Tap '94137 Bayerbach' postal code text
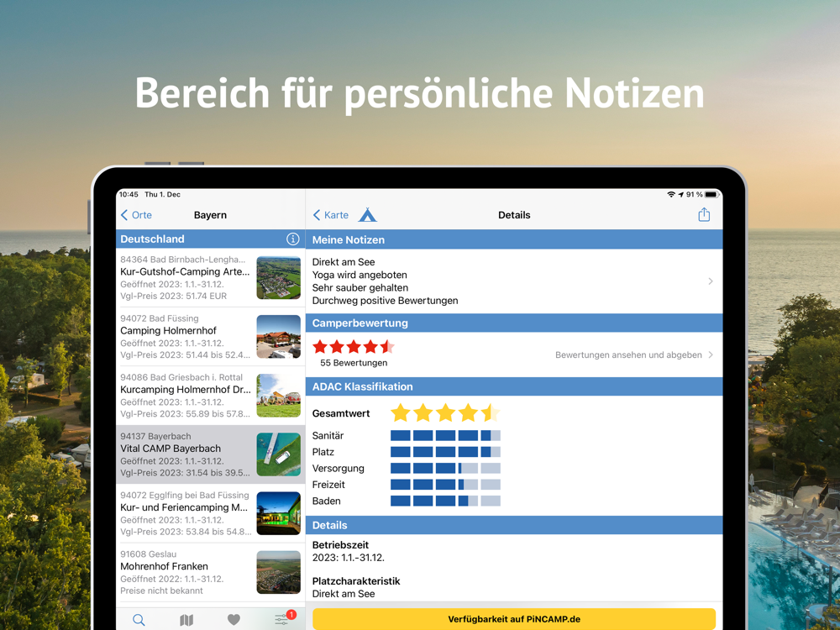The image size is (840, 630). (x=155, y=436)
